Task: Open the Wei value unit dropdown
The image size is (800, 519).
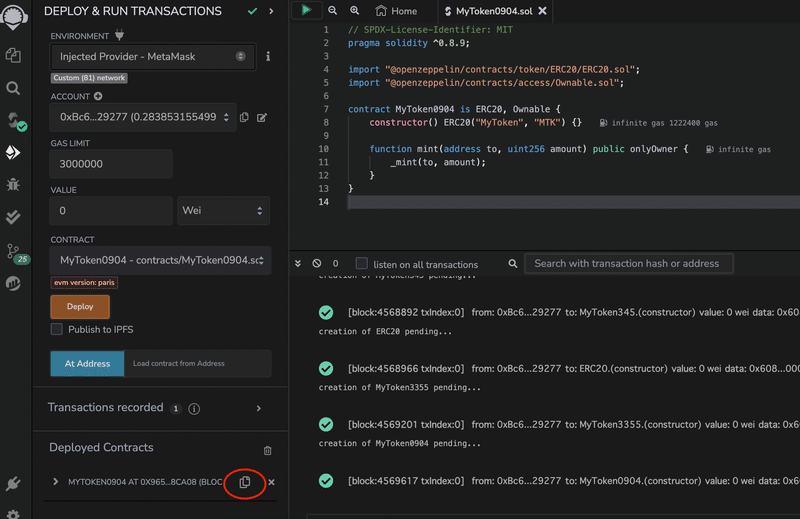Action: coord(223,211)
